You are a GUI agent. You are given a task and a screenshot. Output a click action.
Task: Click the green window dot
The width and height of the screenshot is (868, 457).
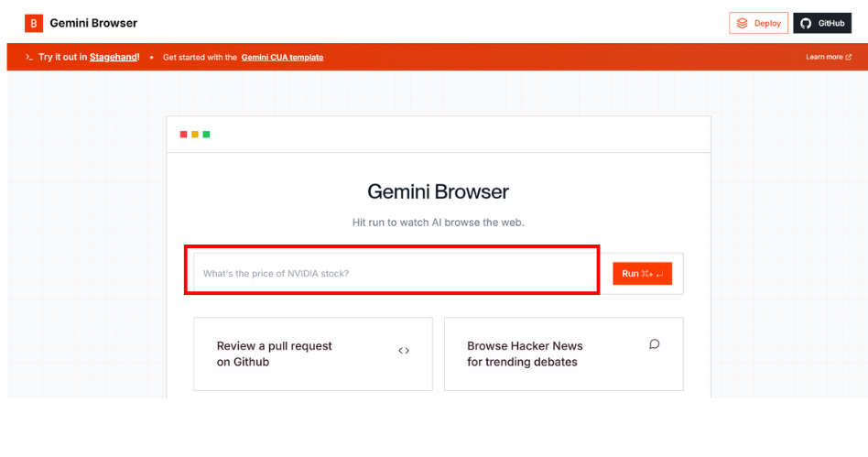pos(207,135)
